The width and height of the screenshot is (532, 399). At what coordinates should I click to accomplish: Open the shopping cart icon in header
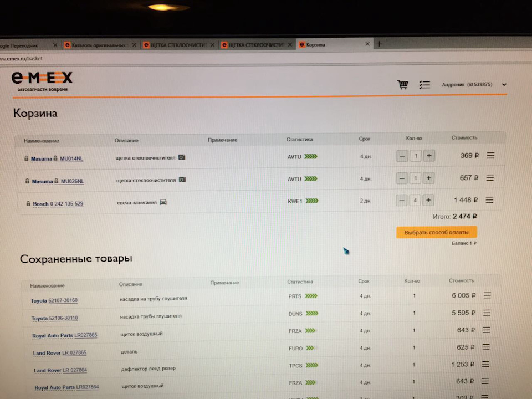pyautogui.click(x=403, y=84)
